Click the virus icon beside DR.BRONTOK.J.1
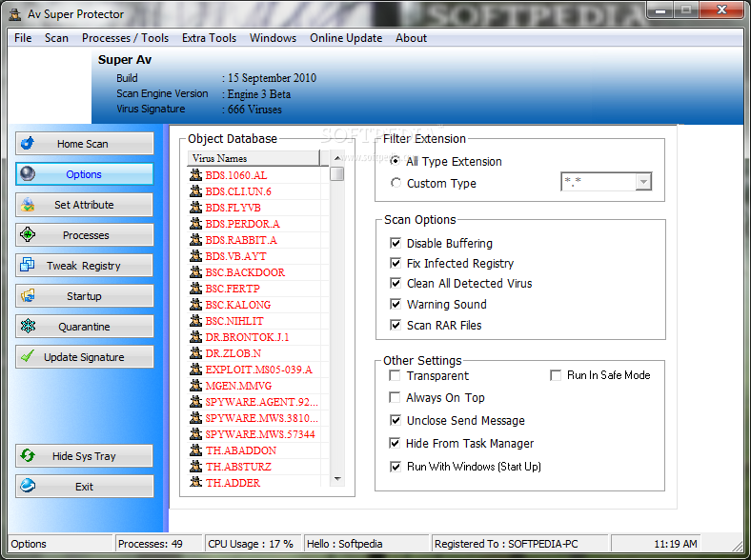 tap(195, 336)
